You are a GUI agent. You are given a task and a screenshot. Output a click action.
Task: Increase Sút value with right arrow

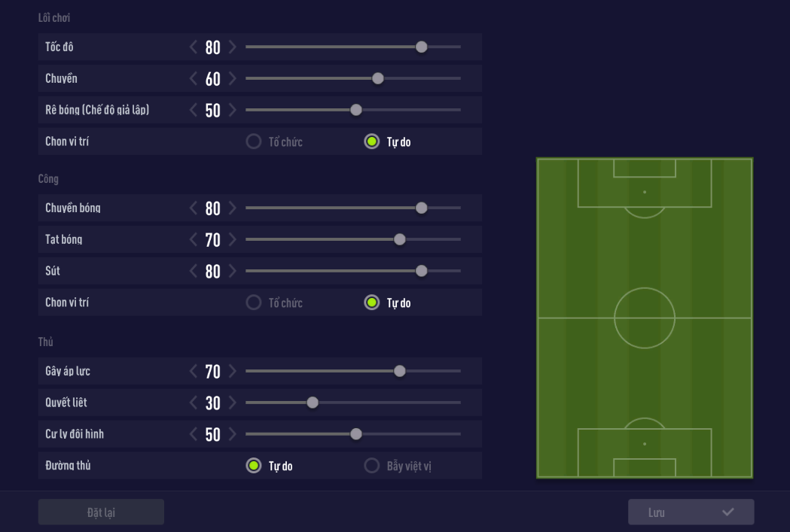click(x=232, y=272)
